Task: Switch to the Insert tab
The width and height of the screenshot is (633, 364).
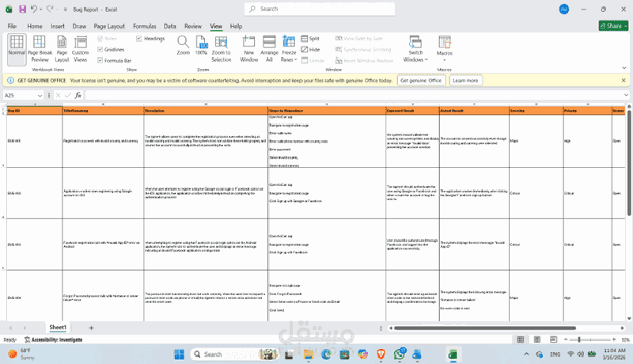Action: click(57, 26)
